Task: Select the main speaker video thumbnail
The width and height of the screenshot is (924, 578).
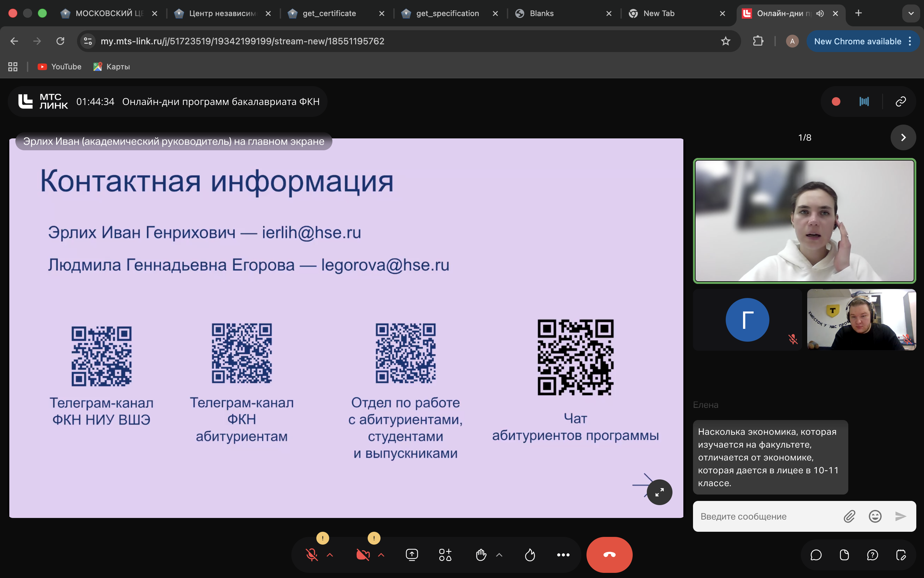Action: pyautogui.click(x=805, y=221)
